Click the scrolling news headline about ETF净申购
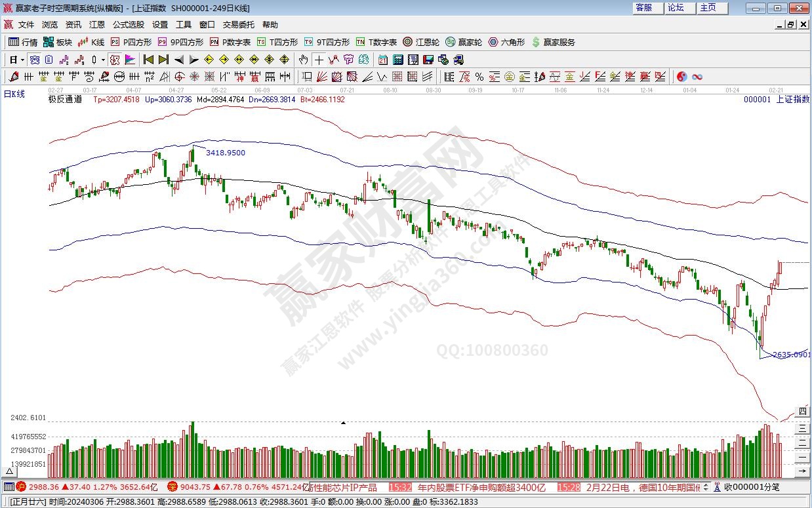This screenshot has width=812, height=508. pos(481,487)
